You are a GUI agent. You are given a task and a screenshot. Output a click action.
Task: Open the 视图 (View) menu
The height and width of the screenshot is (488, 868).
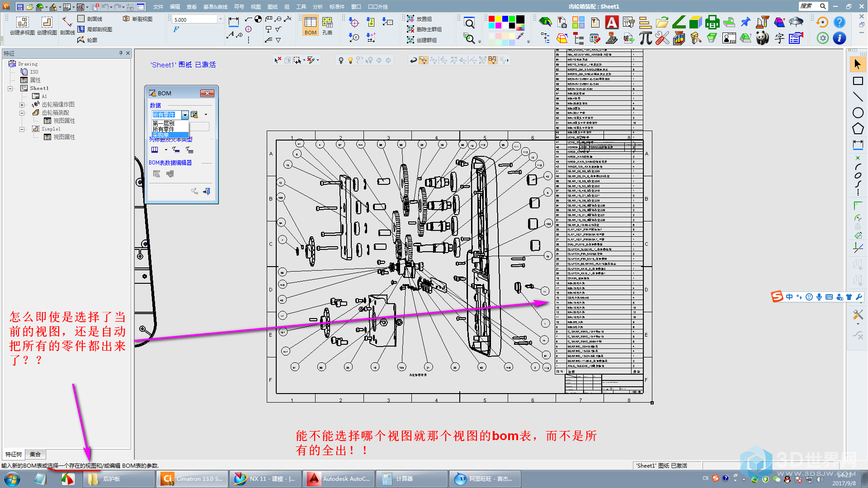256,7
